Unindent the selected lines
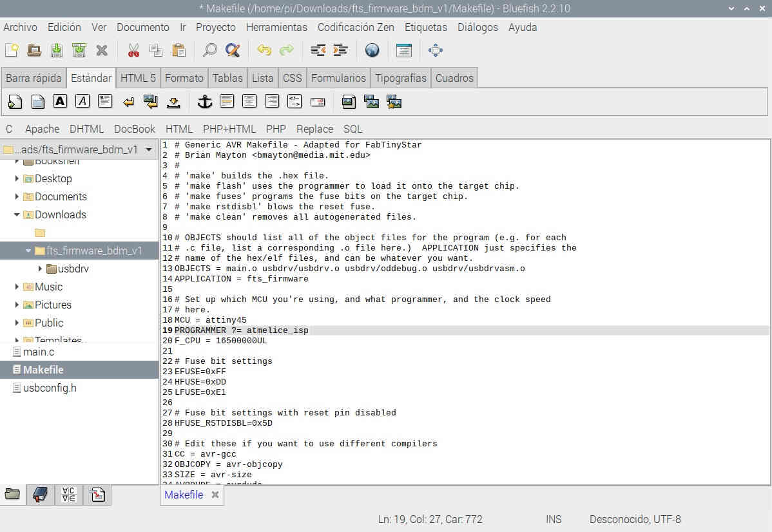 pos(318,50)
